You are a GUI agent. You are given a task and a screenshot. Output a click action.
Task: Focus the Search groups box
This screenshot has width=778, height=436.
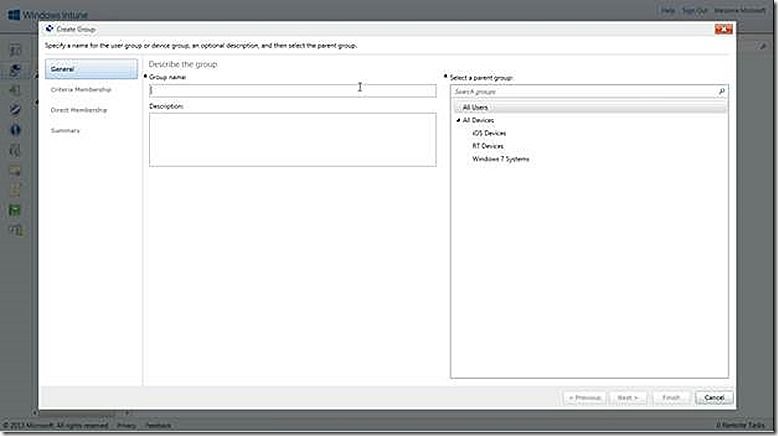point(584,92)
